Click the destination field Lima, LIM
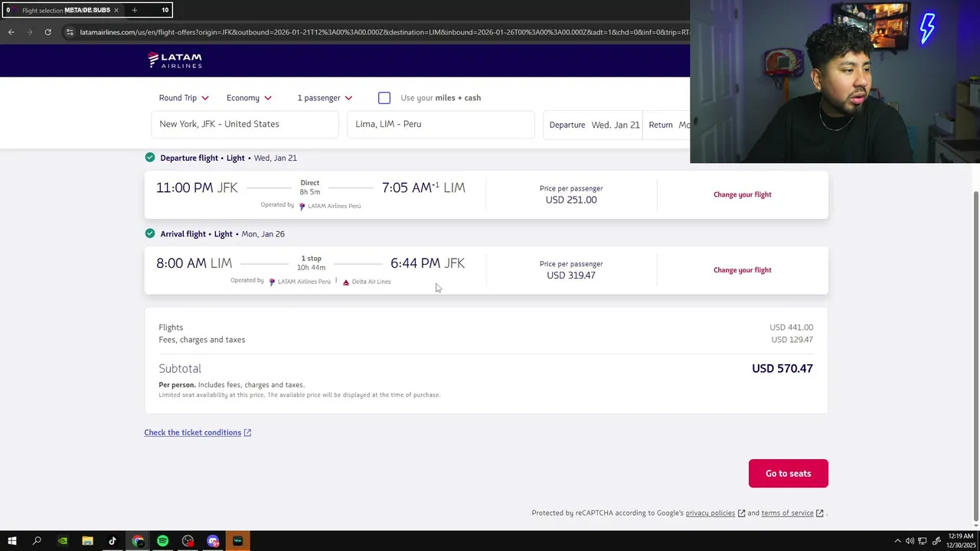This screenshot has width=980, height=551. (x=440, y=124)
